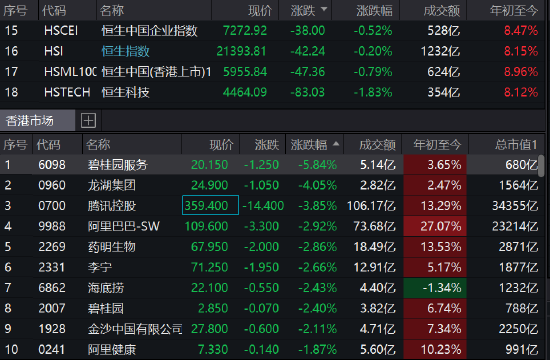Toggle 涨跌幅 ascending sort arrow in the lower table
The image size is (550, 360).
(x=336, y=144)
